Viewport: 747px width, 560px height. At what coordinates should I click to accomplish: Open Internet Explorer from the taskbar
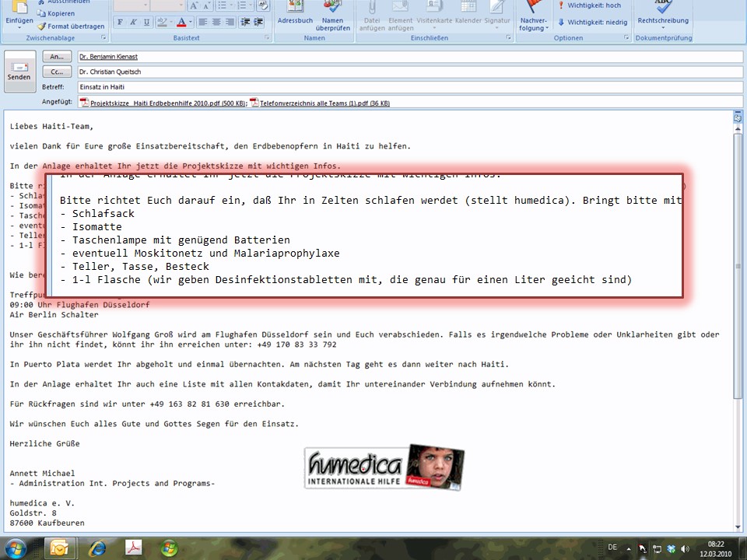tap(97, 548)
